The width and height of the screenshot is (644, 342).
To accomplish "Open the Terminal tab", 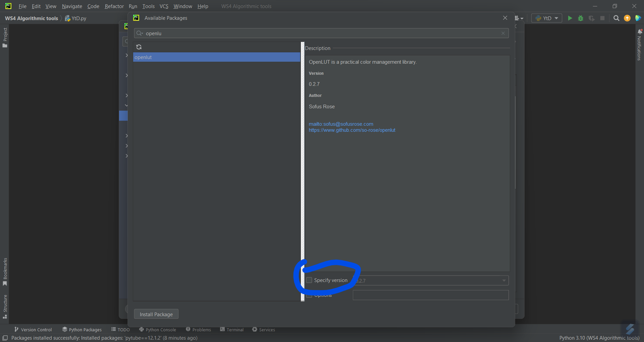I will (x=232, y=330).
